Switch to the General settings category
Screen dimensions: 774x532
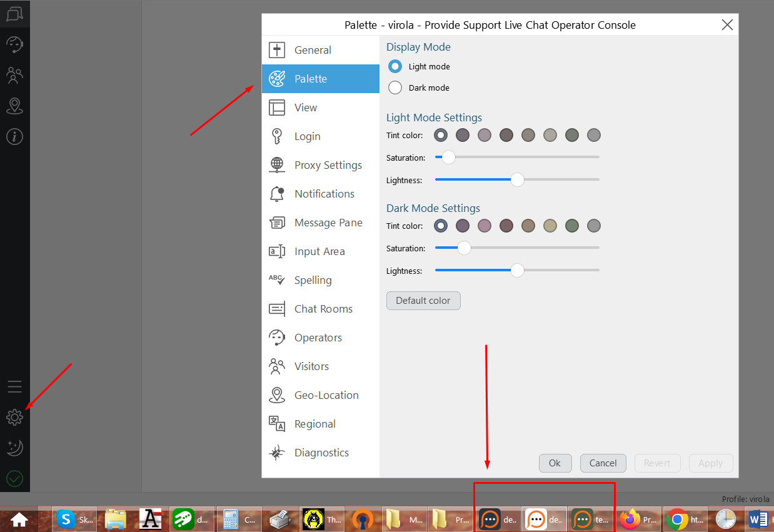313,50
